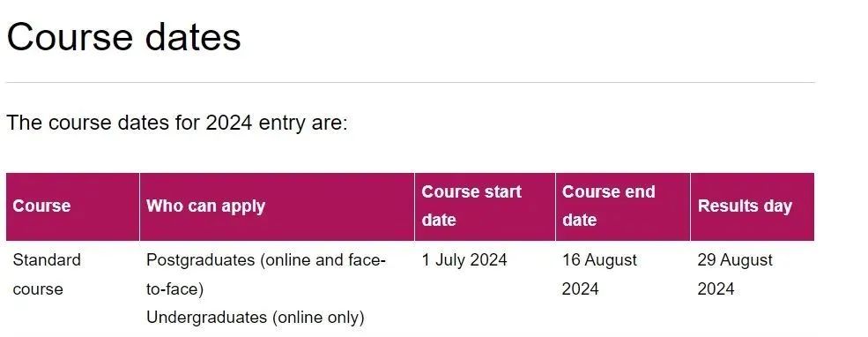
Task: Click the Who can apply column header
Action: [206, 206]
